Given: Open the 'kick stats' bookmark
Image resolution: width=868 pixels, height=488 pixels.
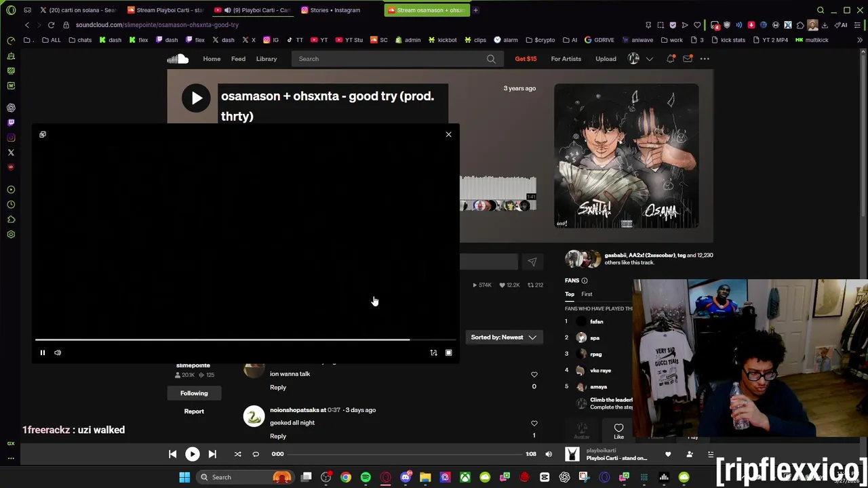Looking at the screenshot, I should tap(728, 40).
